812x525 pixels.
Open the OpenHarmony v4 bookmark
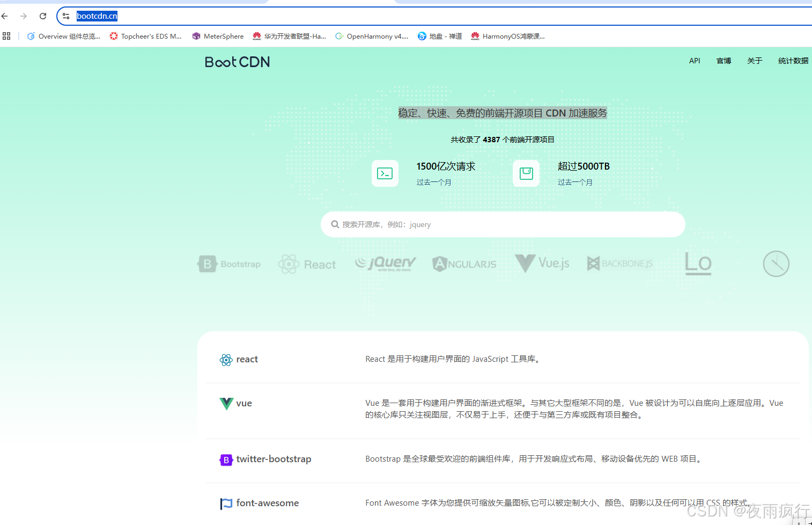pyautogui.click(x=372, y=36)
